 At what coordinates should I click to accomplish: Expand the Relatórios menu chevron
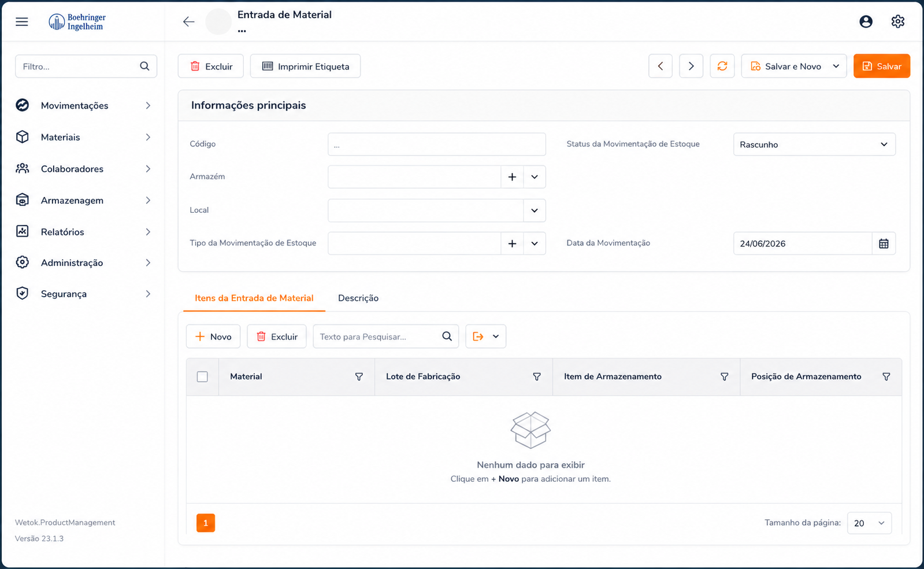pyautogui.click(x=148, y=232)
